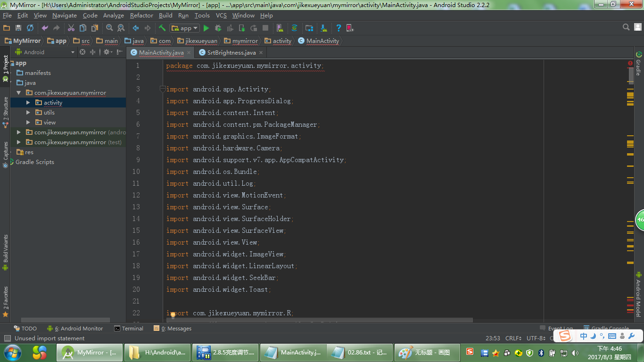Open the AVD Manager icon

[280, 28]
